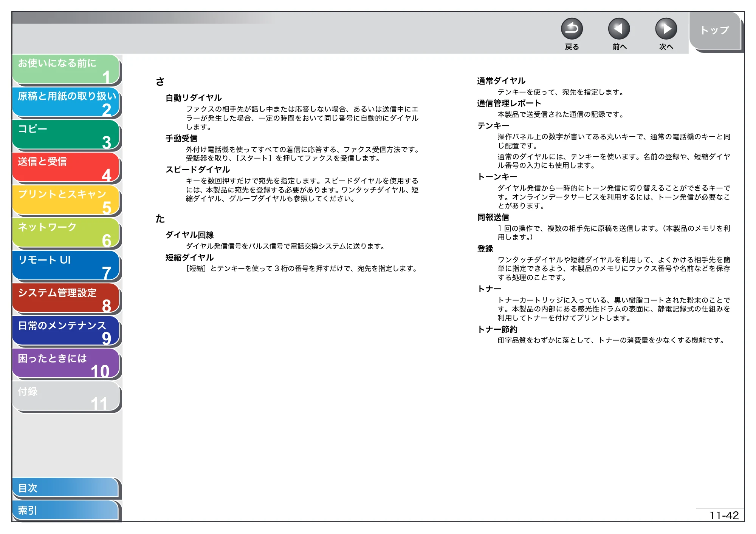Click the 通常ダイヤル glossary term
756x534 pixels.
(x=501, y=81)
